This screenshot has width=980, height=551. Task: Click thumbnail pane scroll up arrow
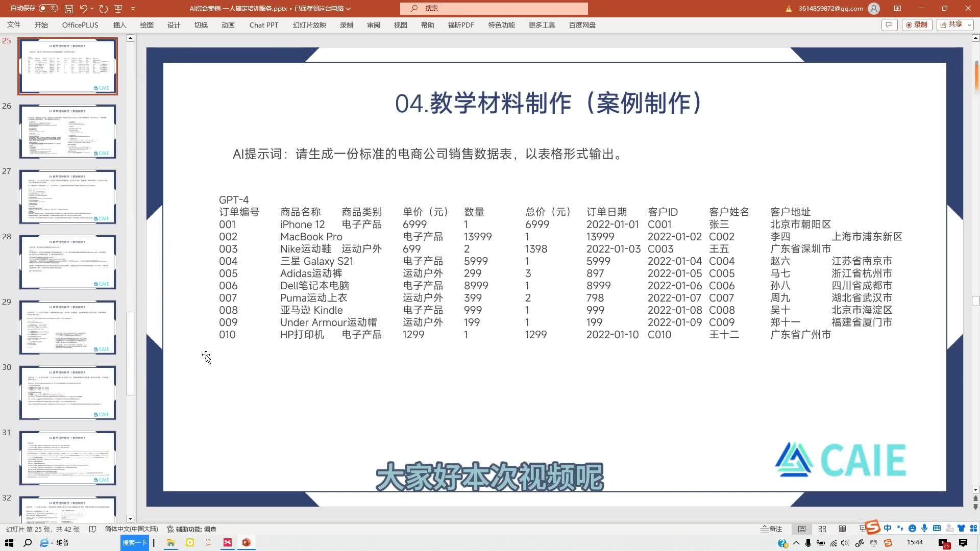(x=130, y=38)
